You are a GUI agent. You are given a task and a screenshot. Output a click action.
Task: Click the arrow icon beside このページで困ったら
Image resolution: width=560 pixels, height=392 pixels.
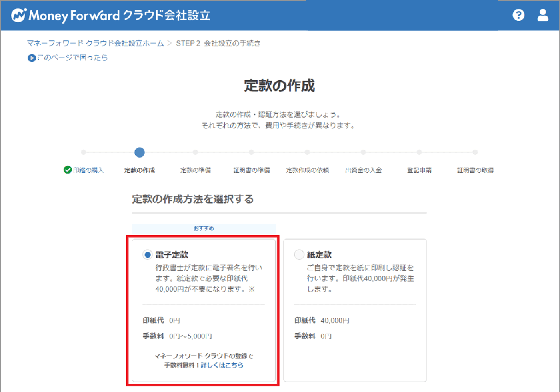32,58
